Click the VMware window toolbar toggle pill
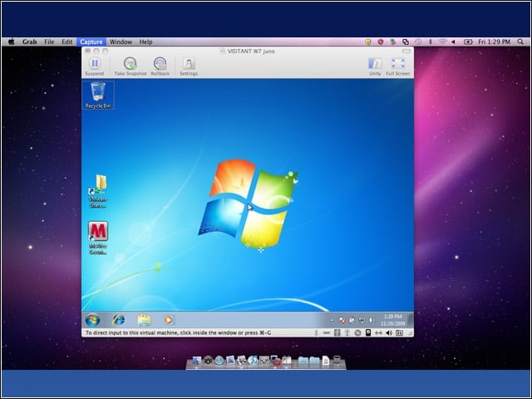 tap(406, 51)
